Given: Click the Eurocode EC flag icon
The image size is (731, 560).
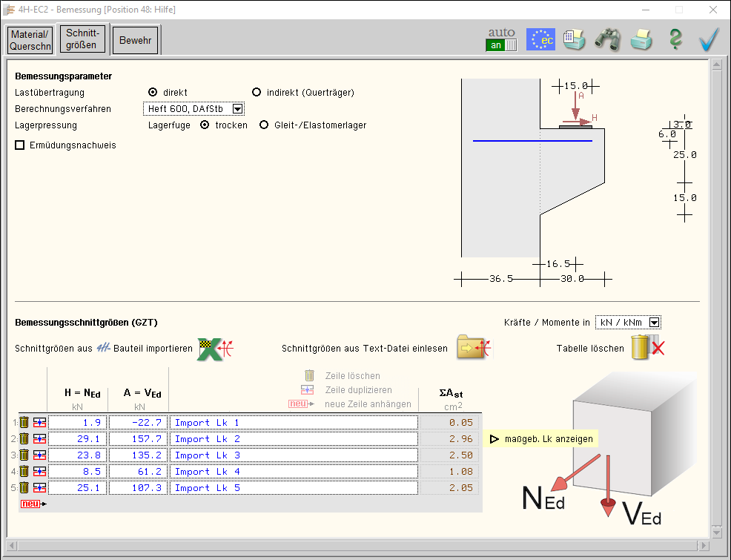Looking at the screenshot, I should pyautogui.click(x=540, y=39).
